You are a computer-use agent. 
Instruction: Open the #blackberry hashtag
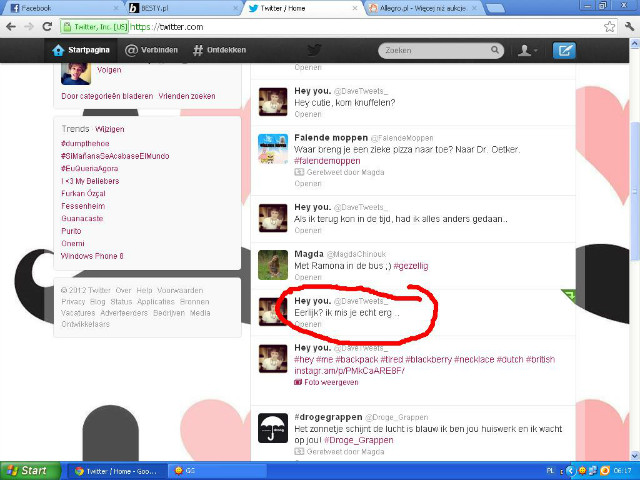tap(429, 360)
